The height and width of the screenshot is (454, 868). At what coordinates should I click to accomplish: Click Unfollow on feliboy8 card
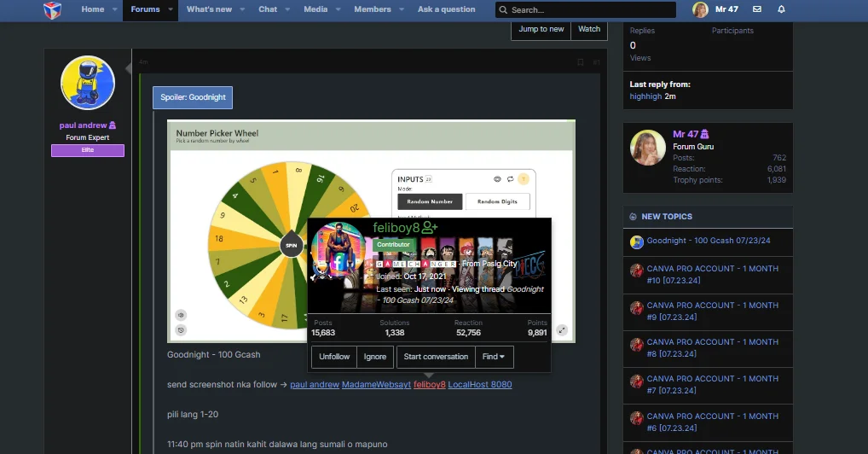pyautogui.click(x=334, y=357)
